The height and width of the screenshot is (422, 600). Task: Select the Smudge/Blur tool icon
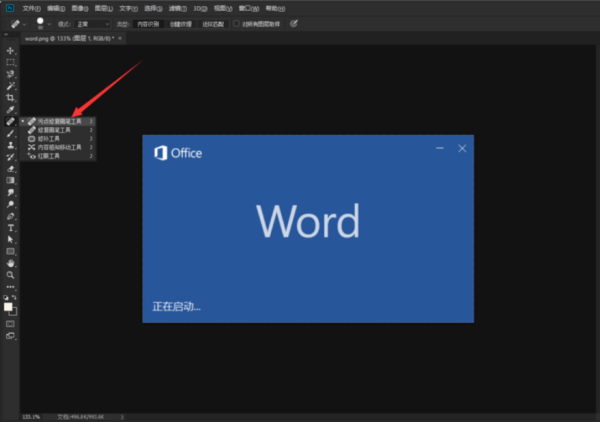tap(10, 192)
